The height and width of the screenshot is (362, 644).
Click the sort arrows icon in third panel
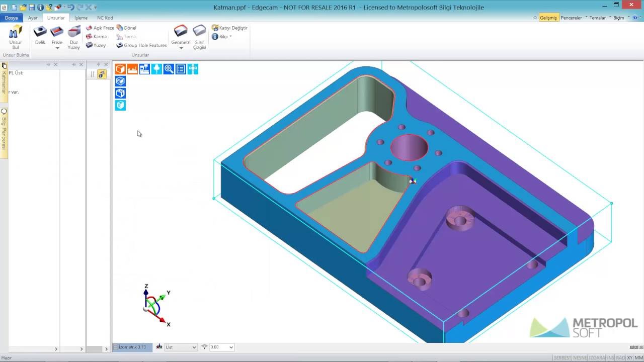93,74
